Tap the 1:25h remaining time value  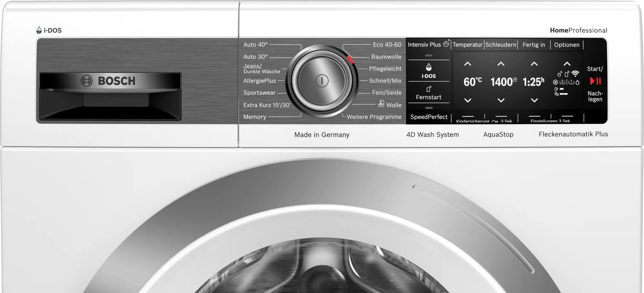coord(534,82)
